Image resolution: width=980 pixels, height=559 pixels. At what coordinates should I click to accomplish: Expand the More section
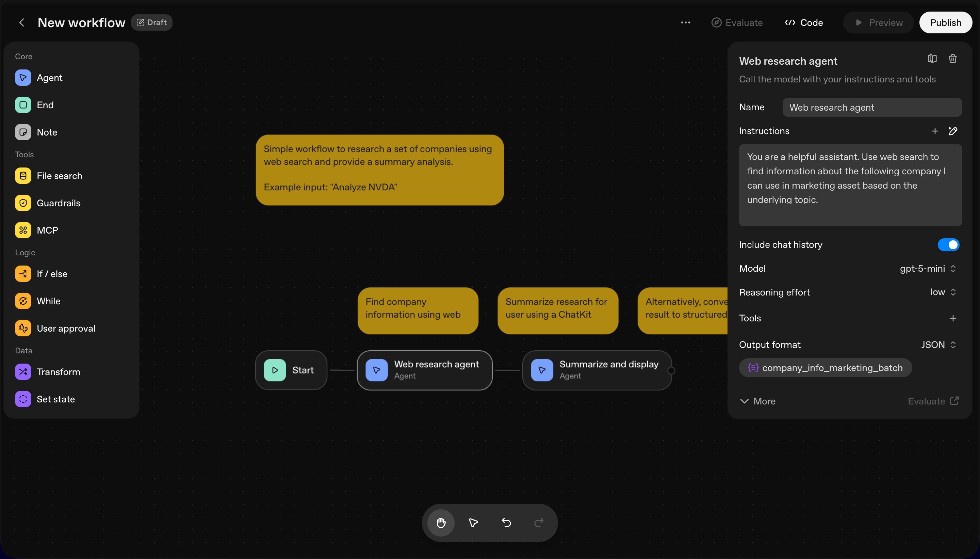coord(757,401)
